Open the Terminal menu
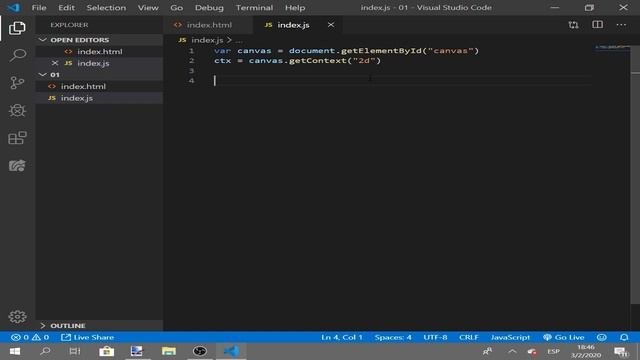The width and height of the screenshot is (640, 360). pyautogui.click(x=254, y=8)
